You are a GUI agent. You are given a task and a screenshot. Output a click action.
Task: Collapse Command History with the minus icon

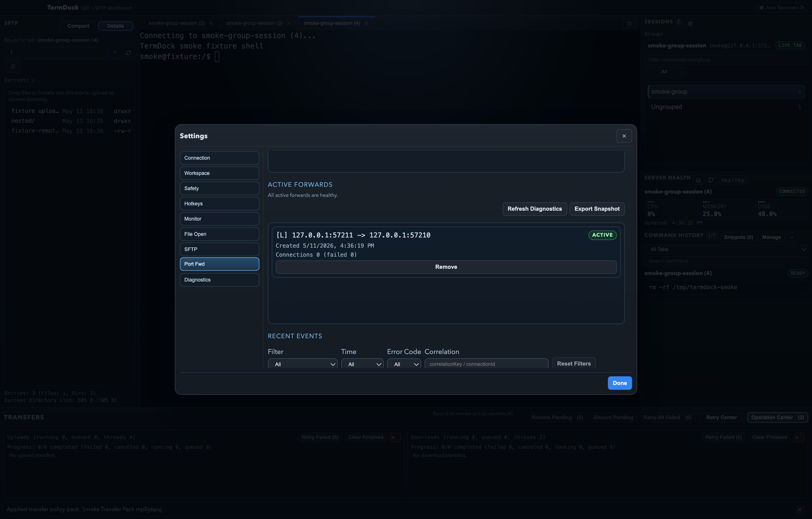(792, 237)
